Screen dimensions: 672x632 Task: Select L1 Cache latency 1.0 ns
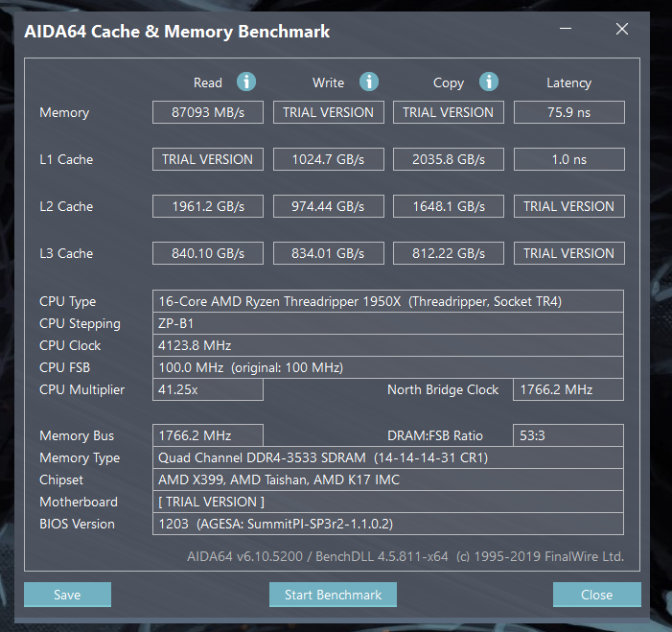[x=569, y=159]
